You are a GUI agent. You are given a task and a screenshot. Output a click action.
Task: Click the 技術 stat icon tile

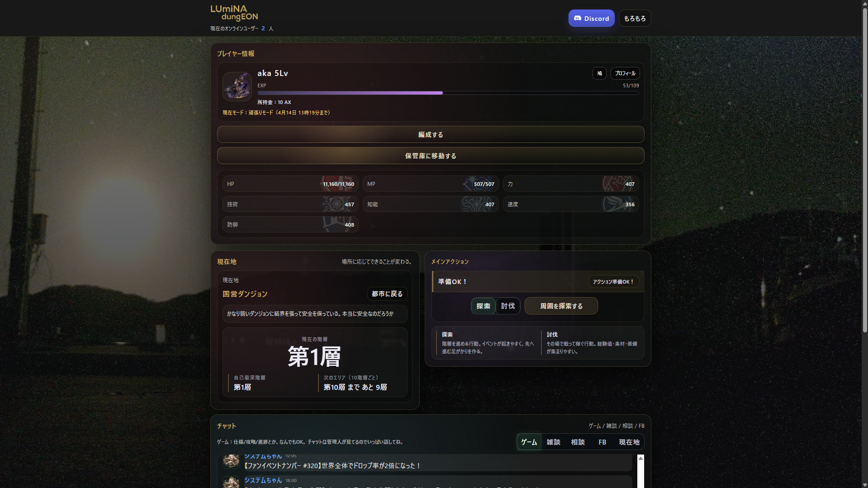(x=290, y=204)
